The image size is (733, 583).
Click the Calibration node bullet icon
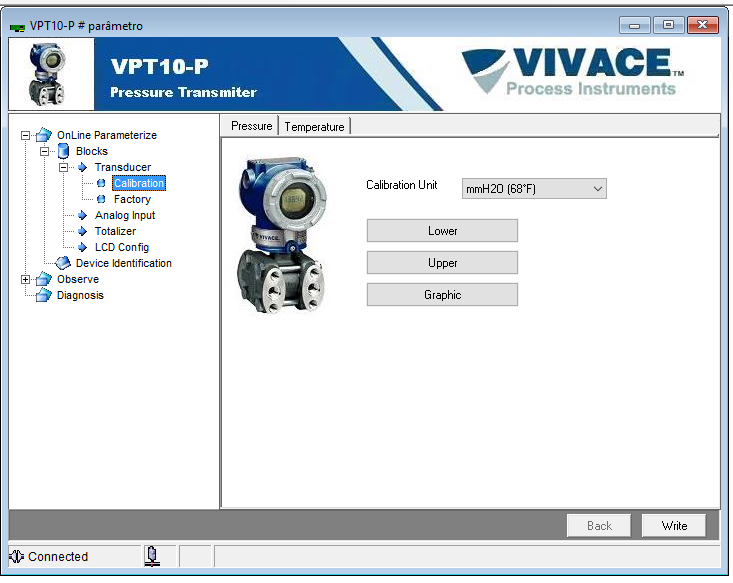click(101, 183)
